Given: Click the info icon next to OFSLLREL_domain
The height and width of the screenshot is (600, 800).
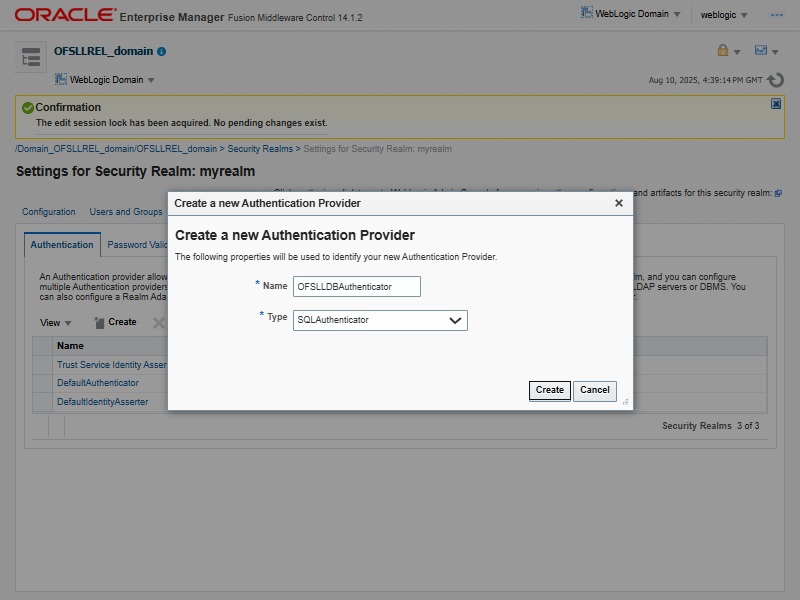Looking at the screenshot, I should point(162,52).
